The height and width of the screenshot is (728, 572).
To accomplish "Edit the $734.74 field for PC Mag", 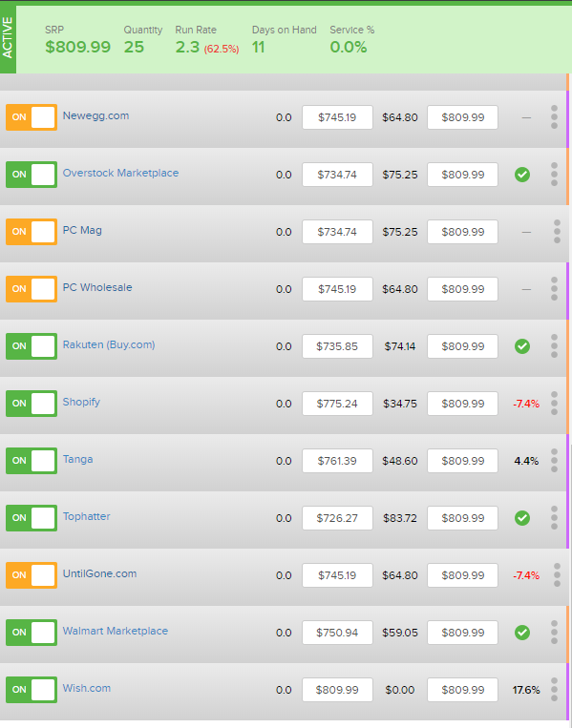I will coord(337,232).
